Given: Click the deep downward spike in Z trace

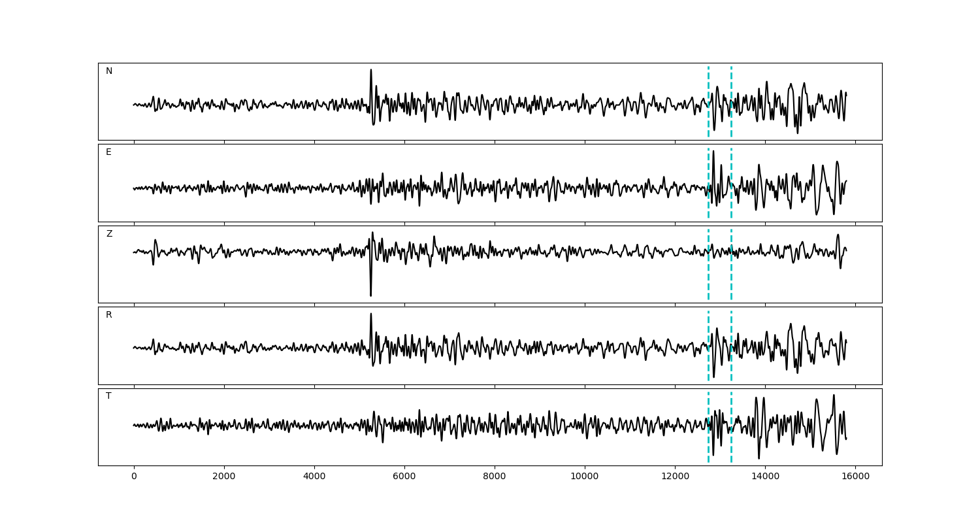Looking at the screenshot, I should [x=370, y=294].
